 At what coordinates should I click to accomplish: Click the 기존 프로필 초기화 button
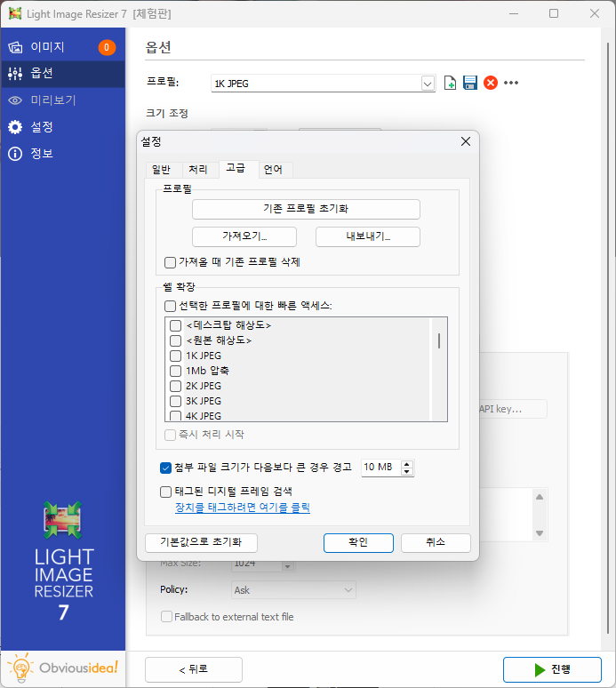pyautogui.click(x=306, y=209)
